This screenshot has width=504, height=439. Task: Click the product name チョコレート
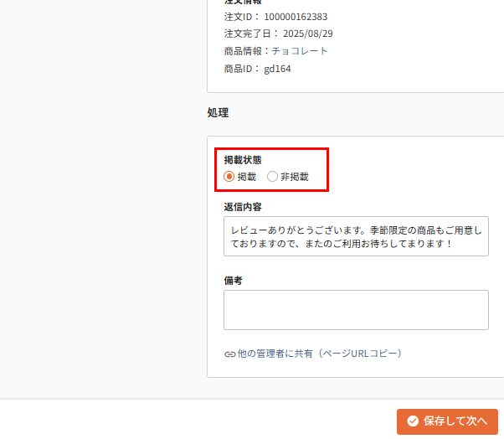(x=300, y=51)
